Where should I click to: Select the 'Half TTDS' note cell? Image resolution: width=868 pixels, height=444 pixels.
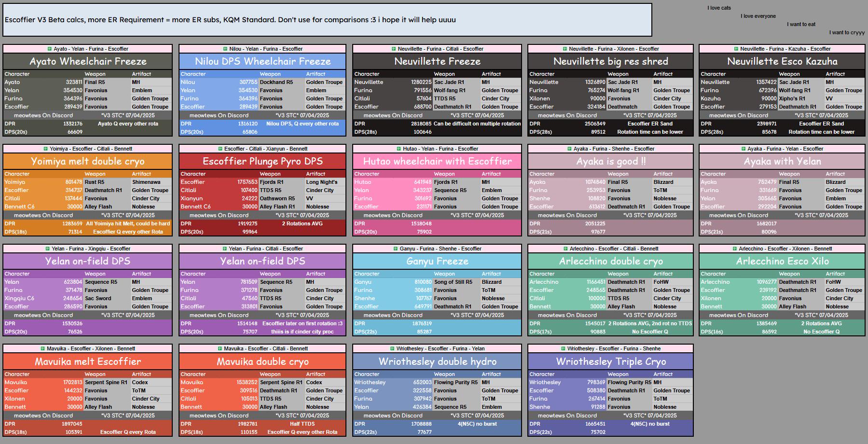tap(302, 424)
